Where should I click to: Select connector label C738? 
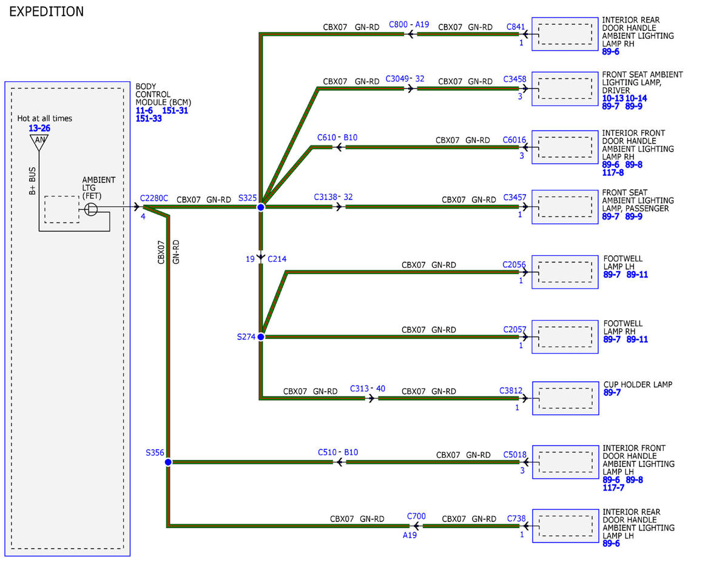[x=516, y=519]
